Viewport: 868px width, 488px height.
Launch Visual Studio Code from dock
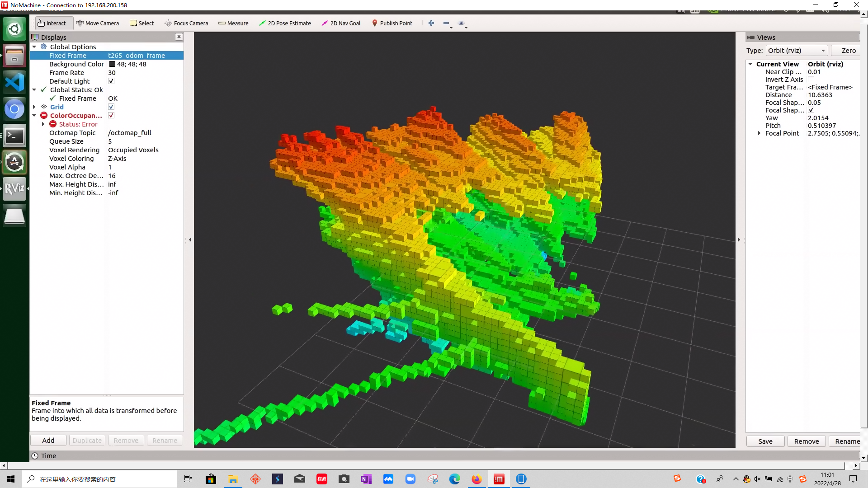coord(14,83)
